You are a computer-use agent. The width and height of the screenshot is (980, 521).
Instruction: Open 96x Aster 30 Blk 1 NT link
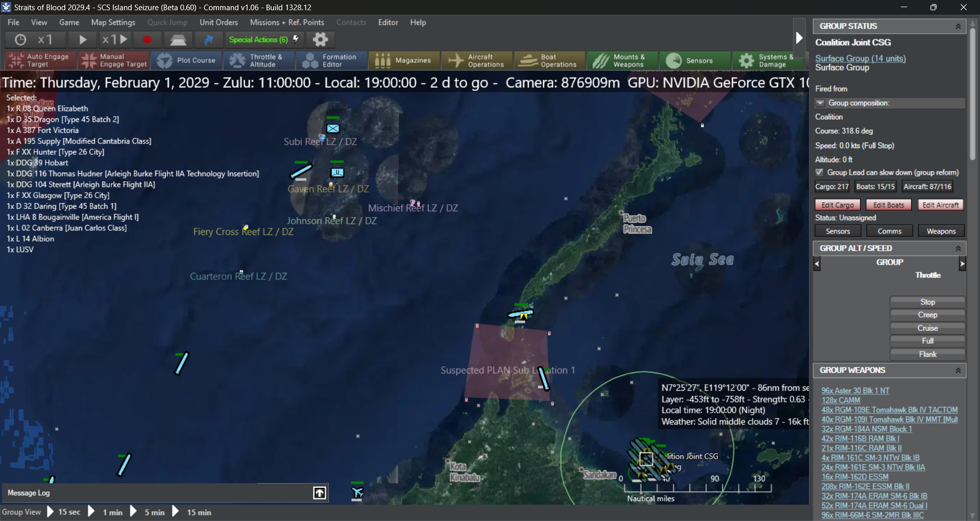855,391
